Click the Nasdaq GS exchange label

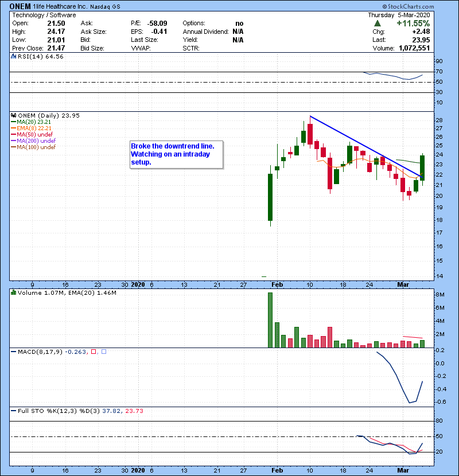105,7
